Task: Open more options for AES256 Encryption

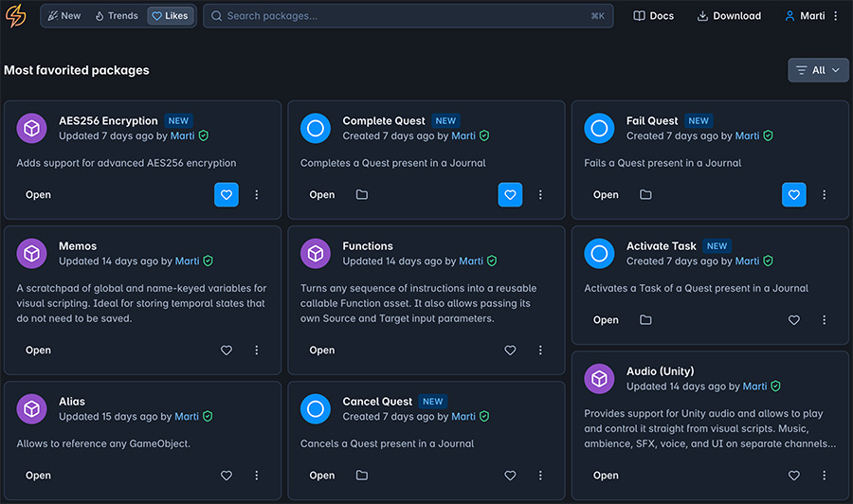Action: 257,194
